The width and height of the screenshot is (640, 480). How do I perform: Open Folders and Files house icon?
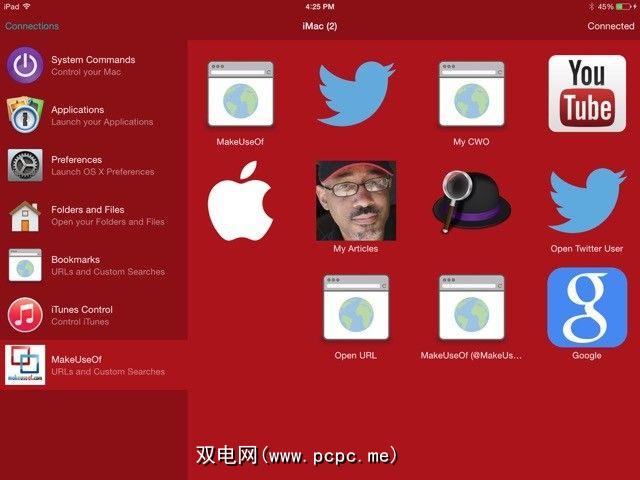point(25,216)
